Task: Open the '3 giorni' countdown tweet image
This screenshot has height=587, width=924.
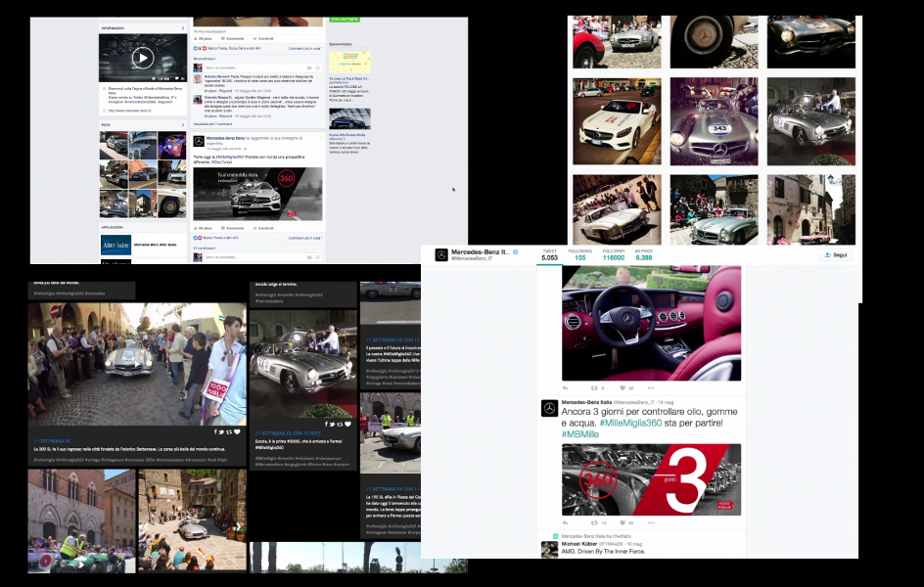Action: click(x=651, y=479)
